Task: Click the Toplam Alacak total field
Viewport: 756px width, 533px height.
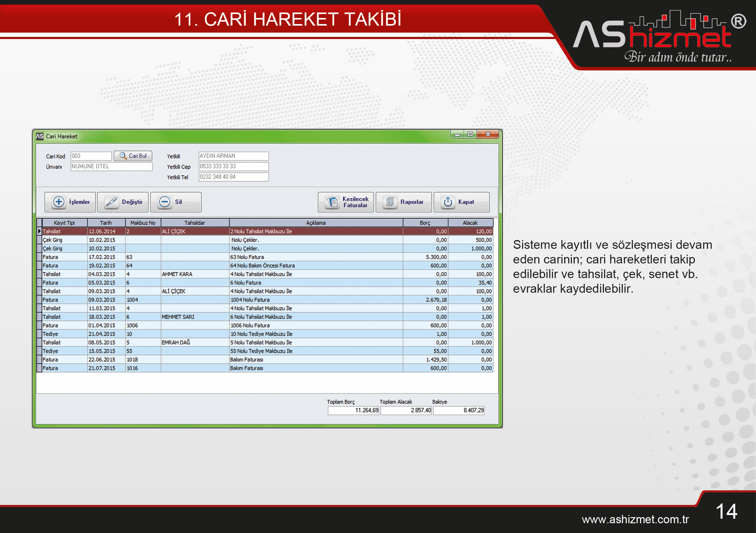Action: [x=406, y=410]
